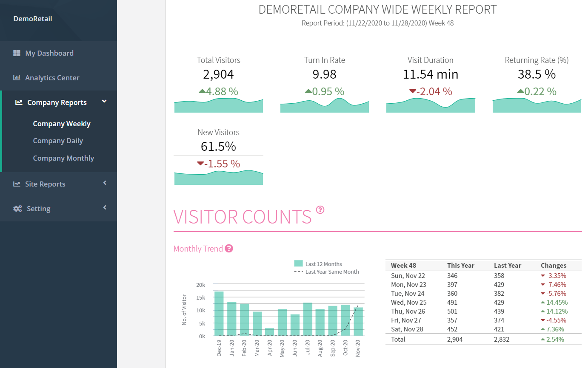Click the report title heading
Image resolution: width=588 pixels, height=368 pixels.
click(x=377, y=9)
